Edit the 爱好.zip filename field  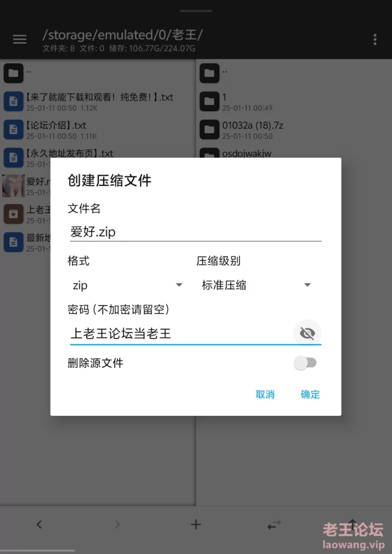(196, 232)
